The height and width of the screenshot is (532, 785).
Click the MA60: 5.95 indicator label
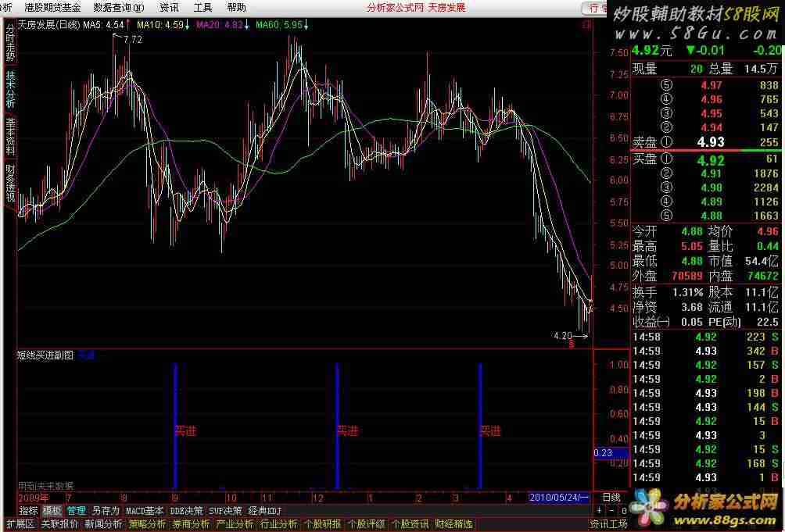[279, 24]
